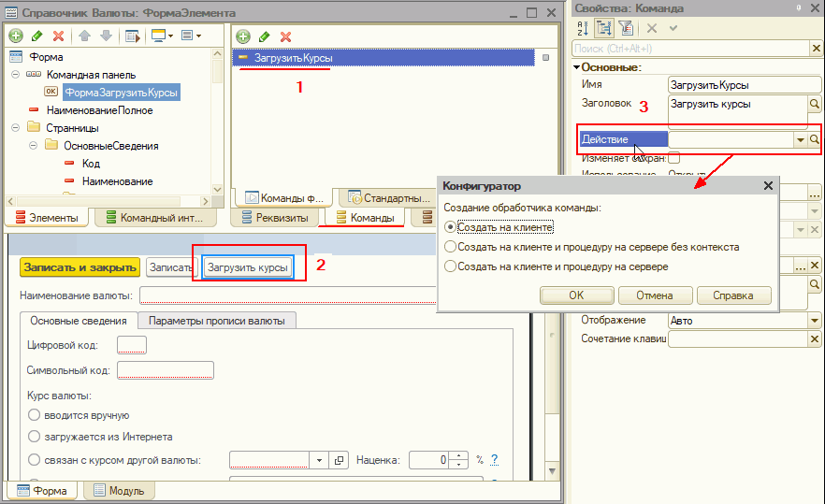Move element up with the up arrow icon

tap(84, 36)
